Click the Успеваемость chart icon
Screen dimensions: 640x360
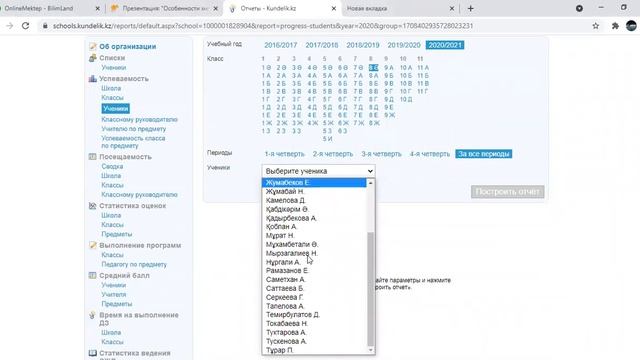click(x=93, y=78)
